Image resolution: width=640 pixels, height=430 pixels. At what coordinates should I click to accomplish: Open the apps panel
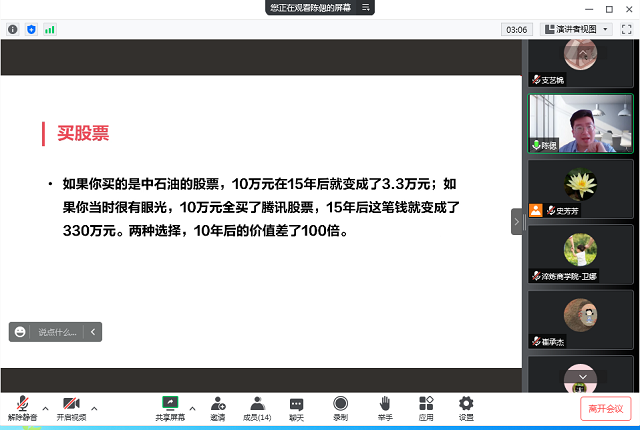426,408
